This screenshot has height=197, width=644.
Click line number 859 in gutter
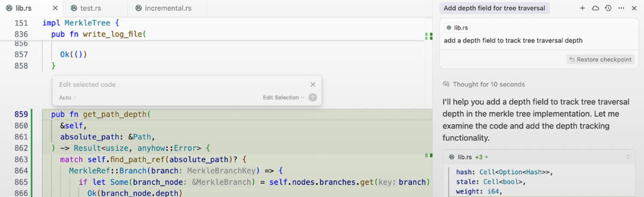[20, 114]
